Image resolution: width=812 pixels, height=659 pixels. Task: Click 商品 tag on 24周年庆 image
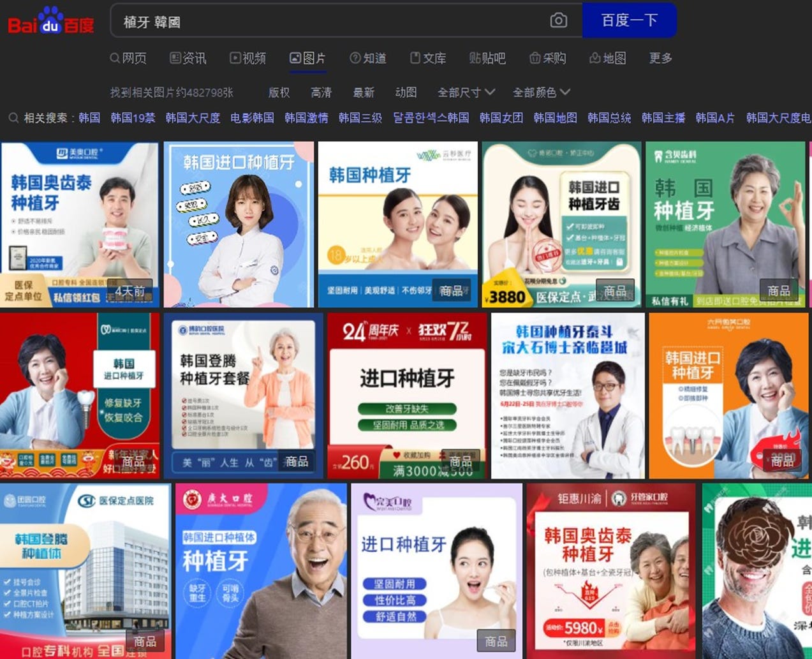tap(461, 461)
